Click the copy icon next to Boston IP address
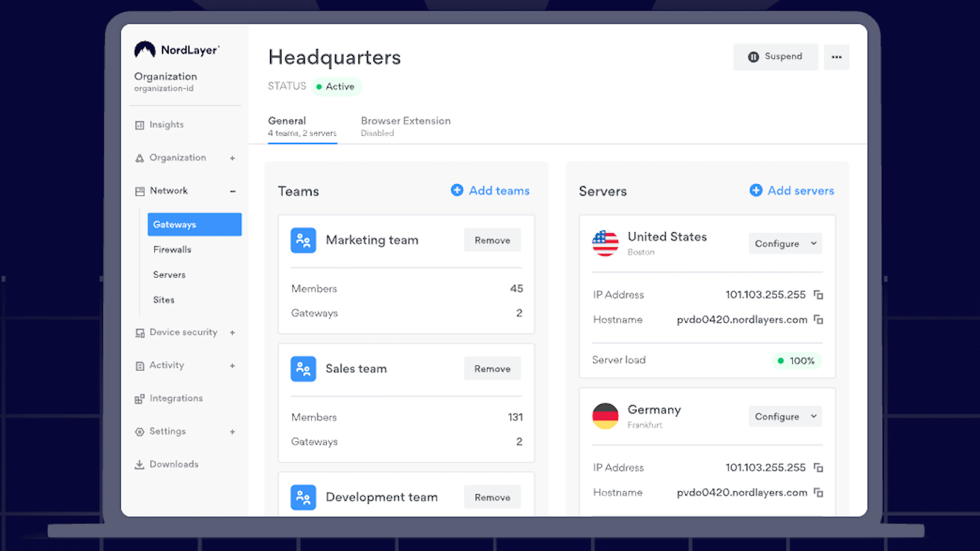This screenshot has height=551, width=980. [819, 294]
